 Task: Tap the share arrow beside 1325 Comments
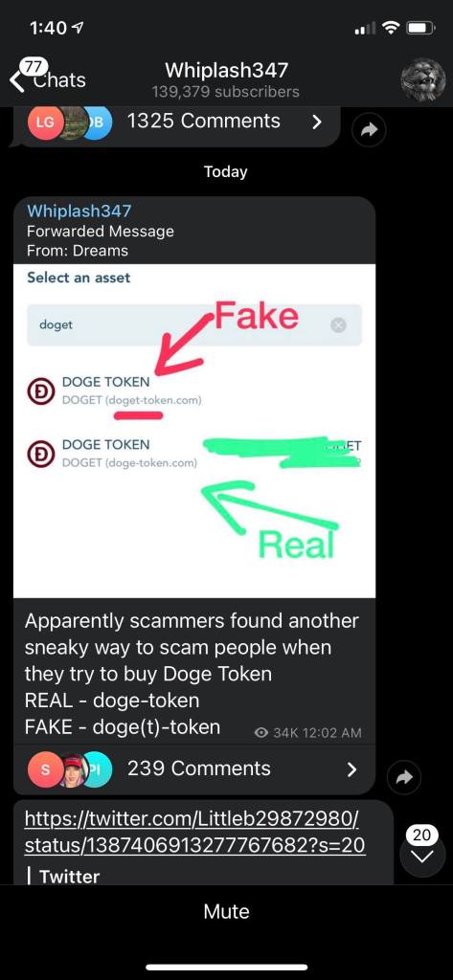(370, 129)
